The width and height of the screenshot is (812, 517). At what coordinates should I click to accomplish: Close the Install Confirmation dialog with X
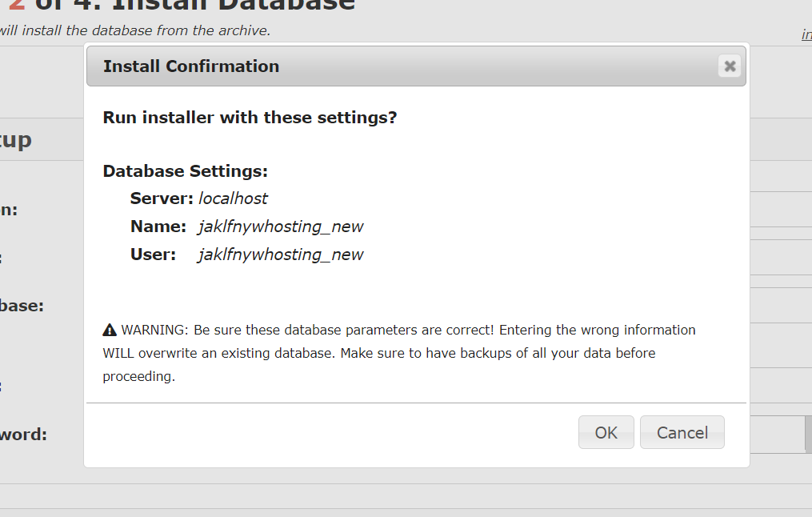(729, 66)
